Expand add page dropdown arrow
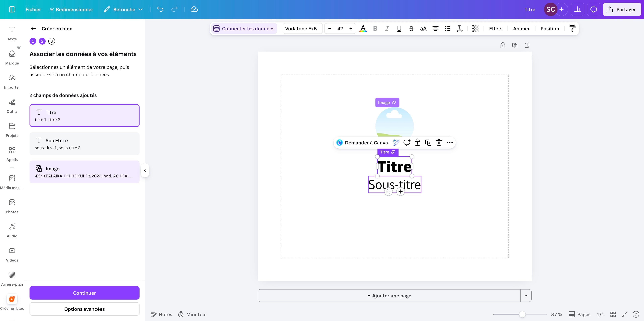Screen dimensions: 644x321 coord(526,296)
